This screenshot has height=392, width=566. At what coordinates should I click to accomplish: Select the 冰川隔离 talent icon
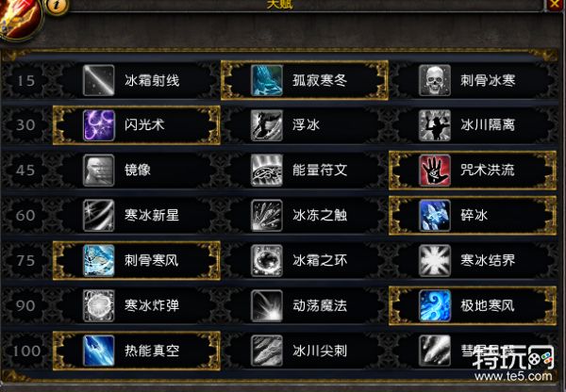point(435,125)
